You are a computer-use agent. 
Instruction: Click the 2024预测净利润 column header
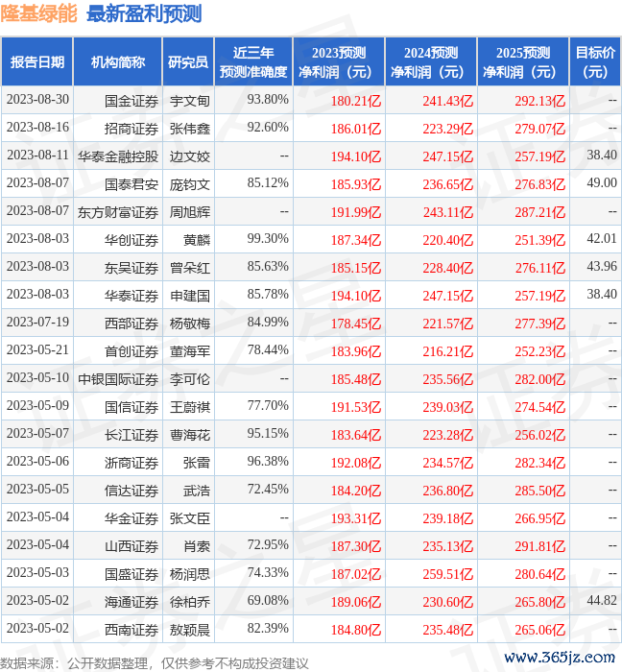click(x=431, y=62)
